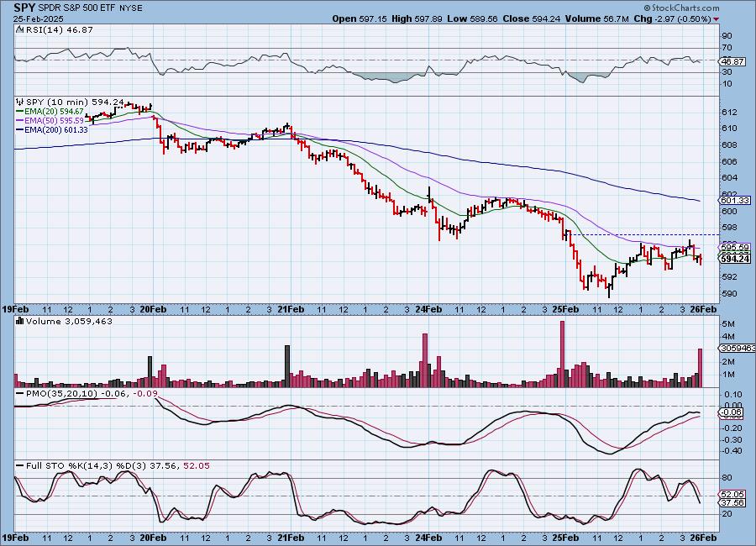Click the 2M volume axis label
The image size is (756, 546).
[x=728, y=362]
